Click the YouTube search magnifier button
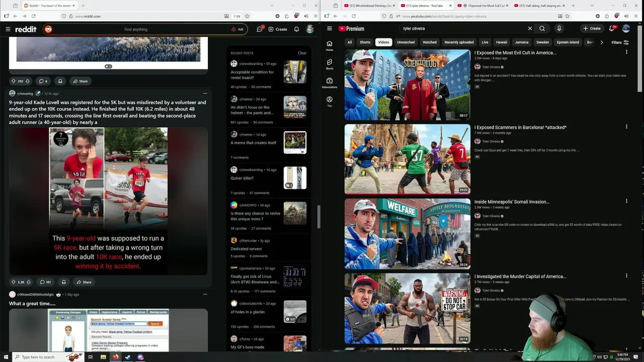The image size is (644, 362). [x=542, y=29]
